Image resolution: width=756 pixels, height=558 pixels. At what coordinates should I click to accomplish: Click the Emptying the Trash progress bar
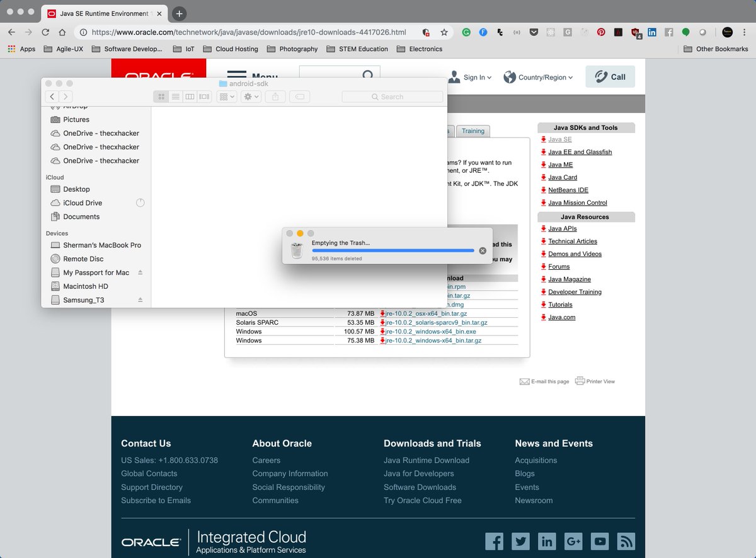tap(392, 250)
